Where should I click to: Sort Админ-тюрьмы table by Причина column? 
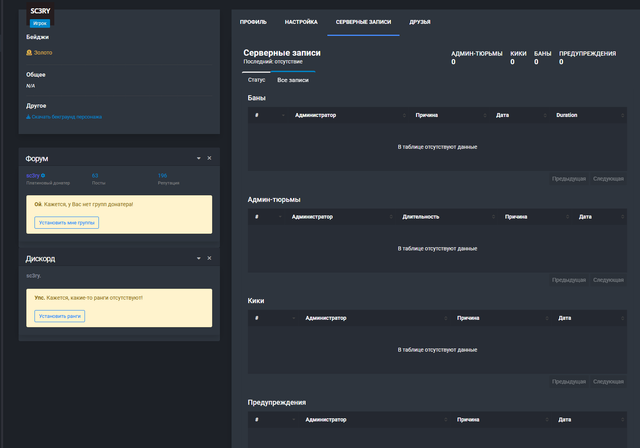[x=536, y=217]
